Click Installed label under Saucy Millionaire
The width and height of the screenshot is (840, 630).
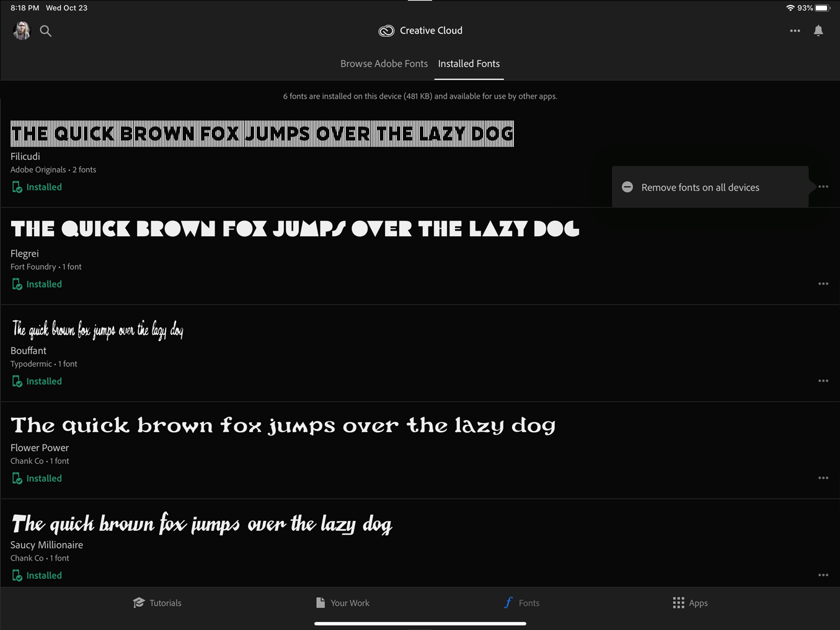pyautogui.click(x=44, y=575)
